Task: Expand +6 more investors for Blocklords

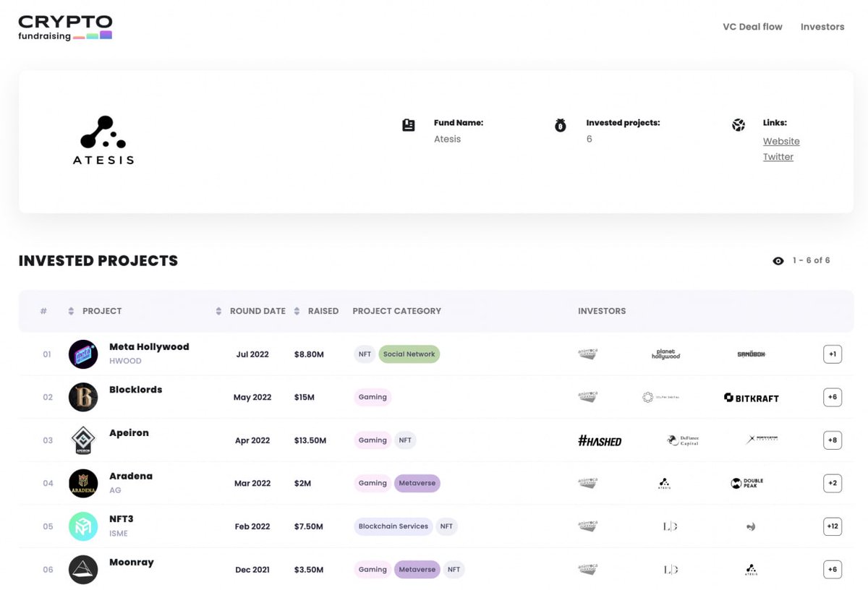Action: 833,397
